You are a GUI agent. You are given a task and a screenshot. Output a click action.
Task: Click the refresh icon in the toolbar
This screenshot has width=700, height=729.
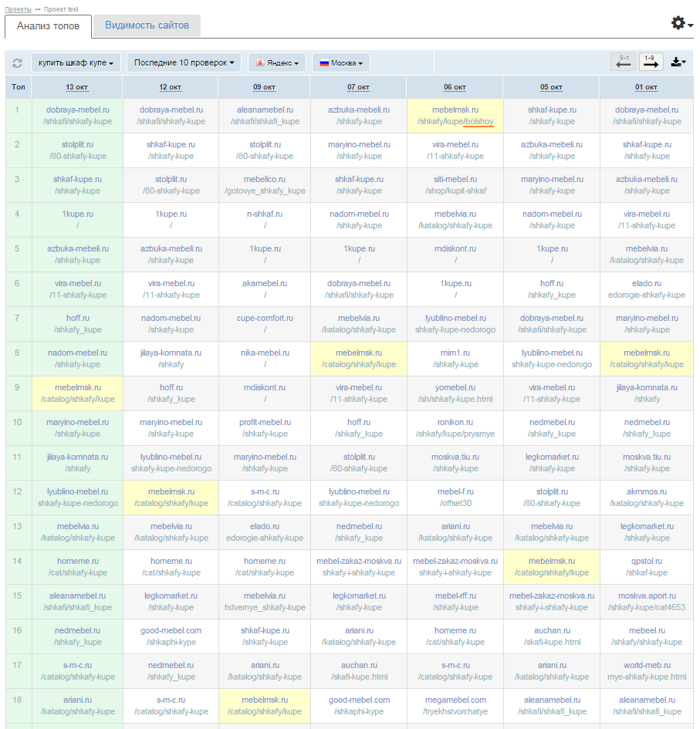coord(17,62)
